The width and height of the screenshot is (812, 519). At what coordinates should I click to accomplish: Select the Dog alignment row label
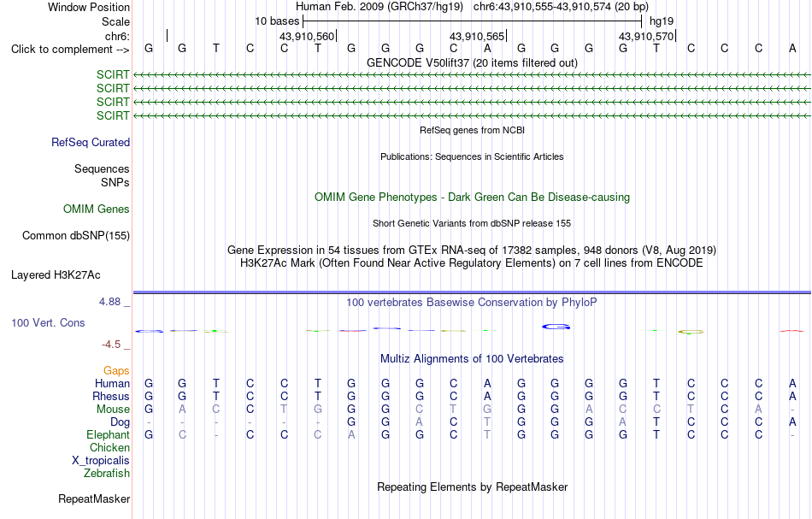pyautogui.click(x=121, y=422)
